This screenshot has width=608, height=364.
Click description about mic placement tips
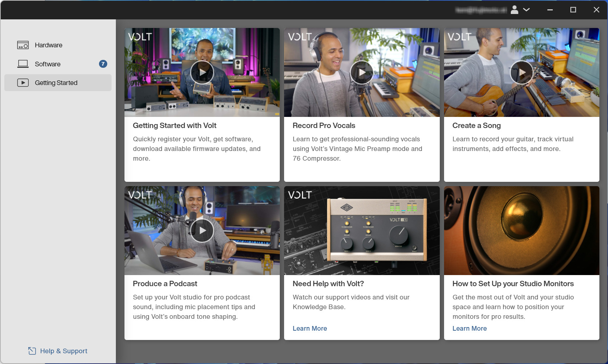[194, 307]
